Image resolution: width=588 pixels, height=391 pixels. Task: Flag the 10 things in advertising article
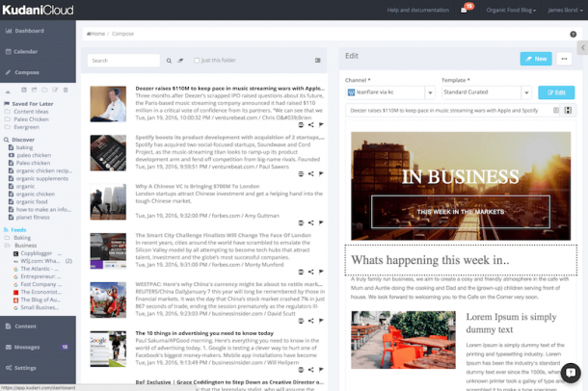[321, 370]
